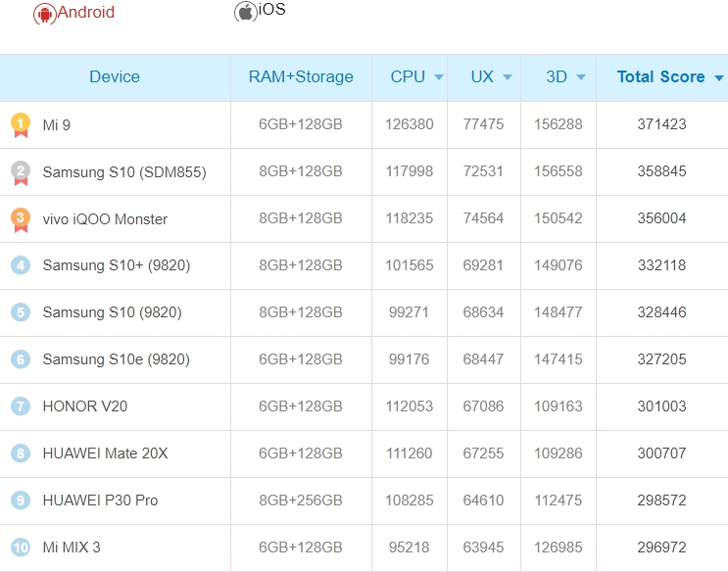Click the rank 10 badge icon
Viewport: 728px width, 572px height.
click(21, 547)
